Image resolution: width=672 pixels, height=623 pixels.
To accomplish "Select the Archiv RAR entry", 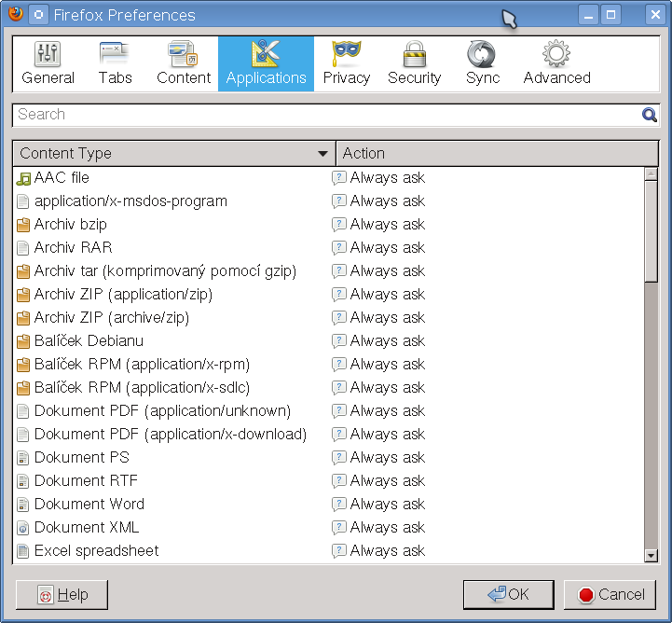I will click(328, 248).
